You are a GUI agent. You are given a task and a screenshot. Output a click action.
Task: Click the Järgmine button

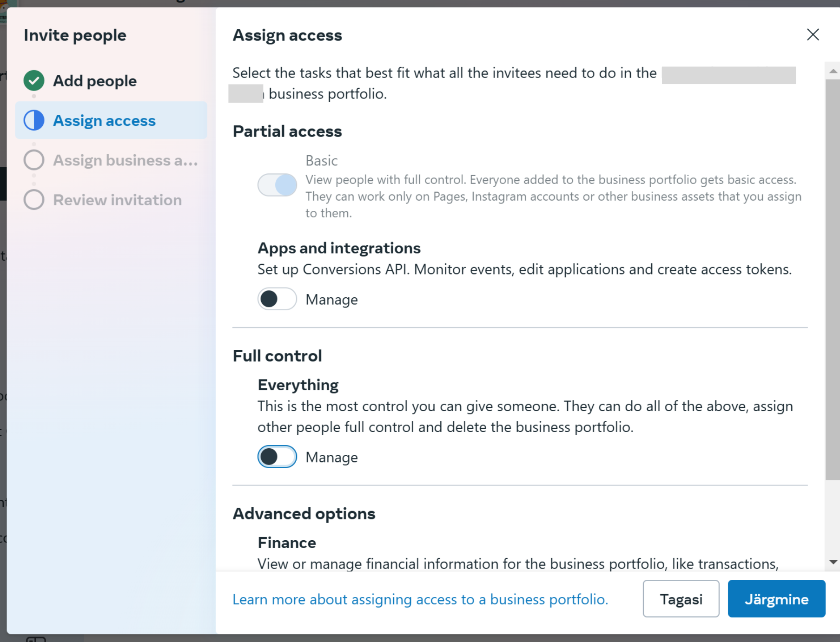tap(776, 599)
